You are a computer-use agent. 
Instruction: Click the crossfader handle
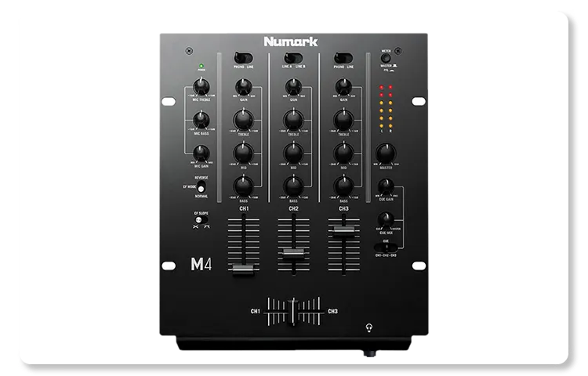(x=294, y=311)
